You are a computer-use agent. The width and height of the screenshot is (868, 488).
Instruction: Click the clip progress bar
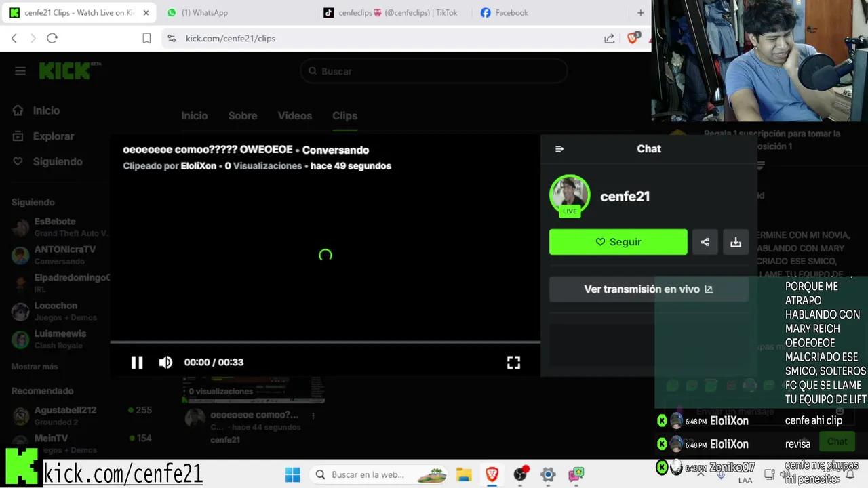tap(325, 342)
